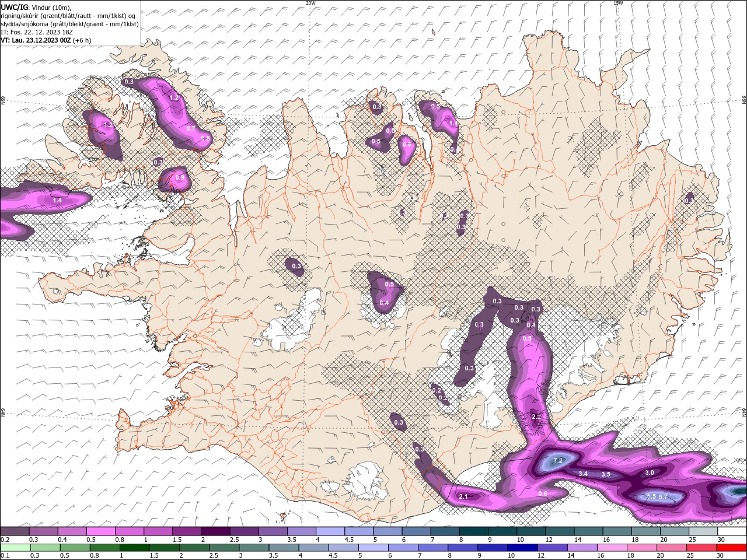The image size is (747, 560).
Task: Select the 0.1 pale green swatch in lower legend
Action: click(15, 548)
